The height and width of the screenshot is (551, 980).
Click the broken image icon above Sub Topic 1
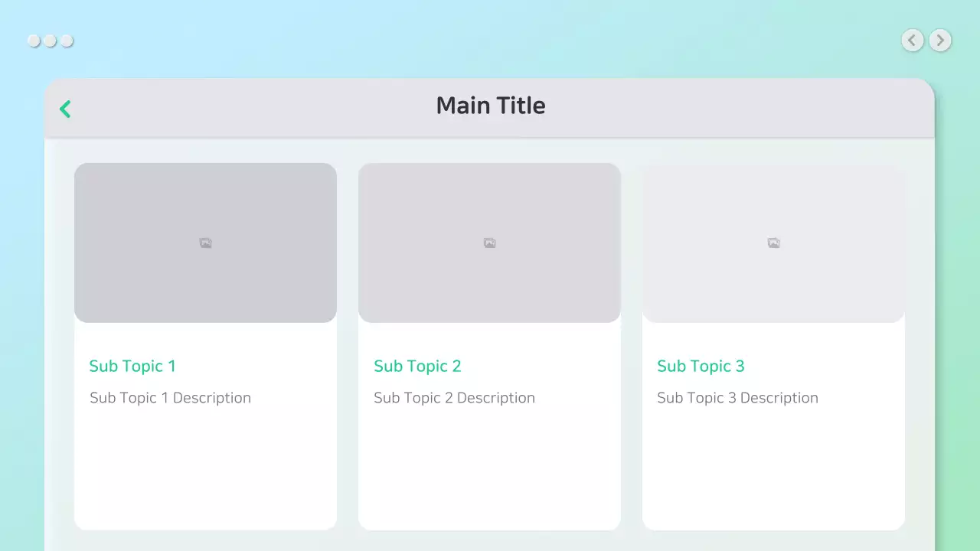205,243
